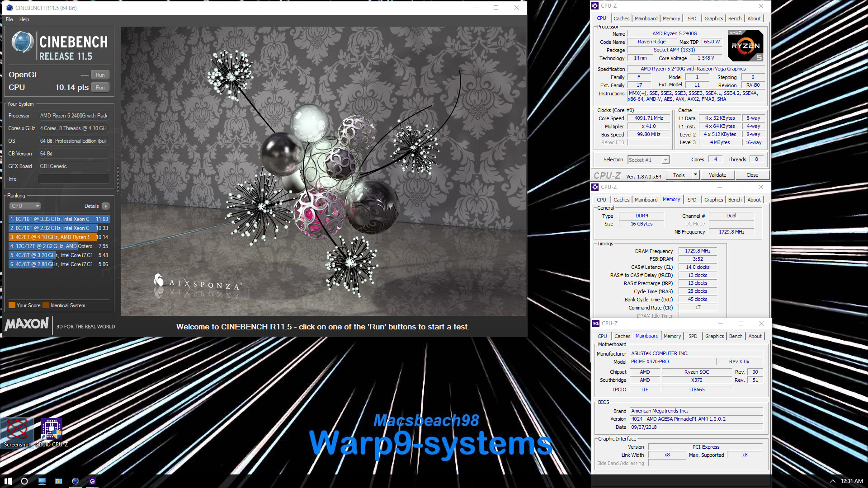Image resolution: width=868 pixels, height=488 pixels.
Task: Switch to Memory tab in top CPU-Z
Action: [x=671, y=19]
